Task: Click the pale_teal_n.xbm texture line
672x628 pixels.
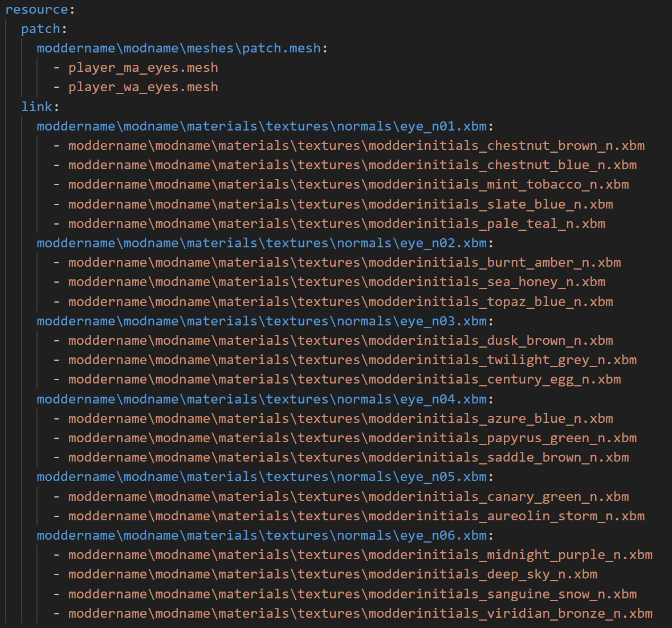Action: [x=336, y=224]
